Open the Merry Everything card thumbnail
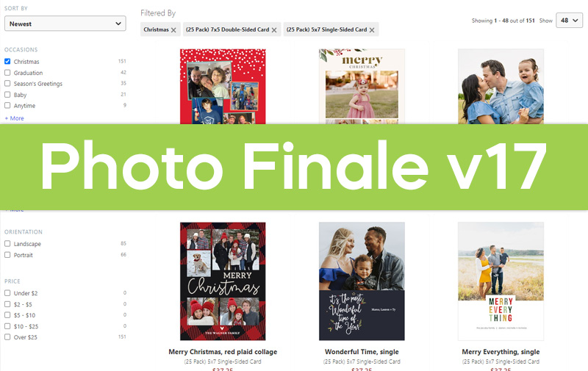The width and height of the screenshot is (588, 371). [x=501, y=281]
